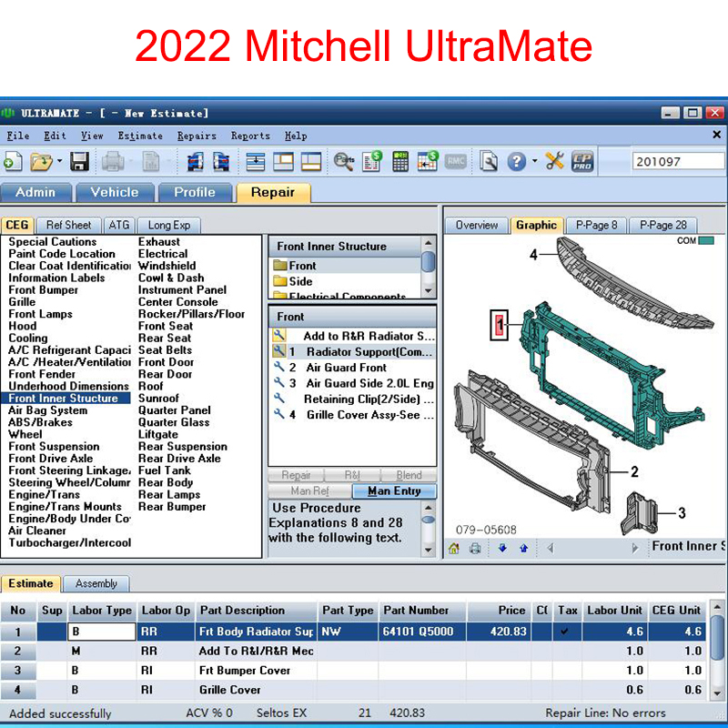Image resolution: width=728 pixels, height=728 pixels.
Task: Open the ATG tab
Action: (119, 225)
